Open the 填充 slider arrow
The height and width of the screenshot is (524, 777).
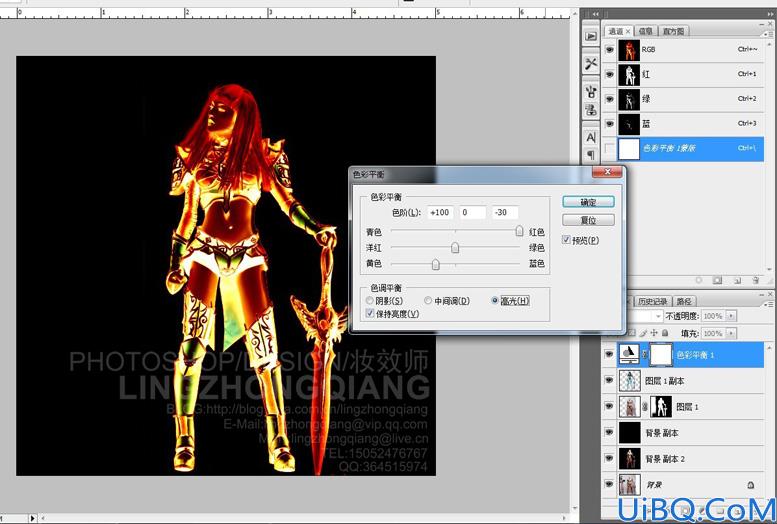pos(731,333)
